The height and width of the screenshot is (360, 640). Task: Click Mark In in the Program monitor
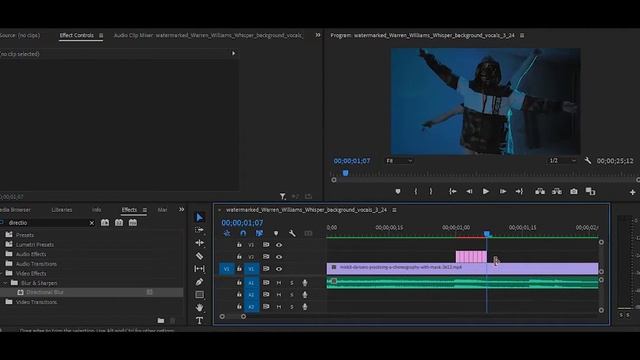click(x=416, y=191)
